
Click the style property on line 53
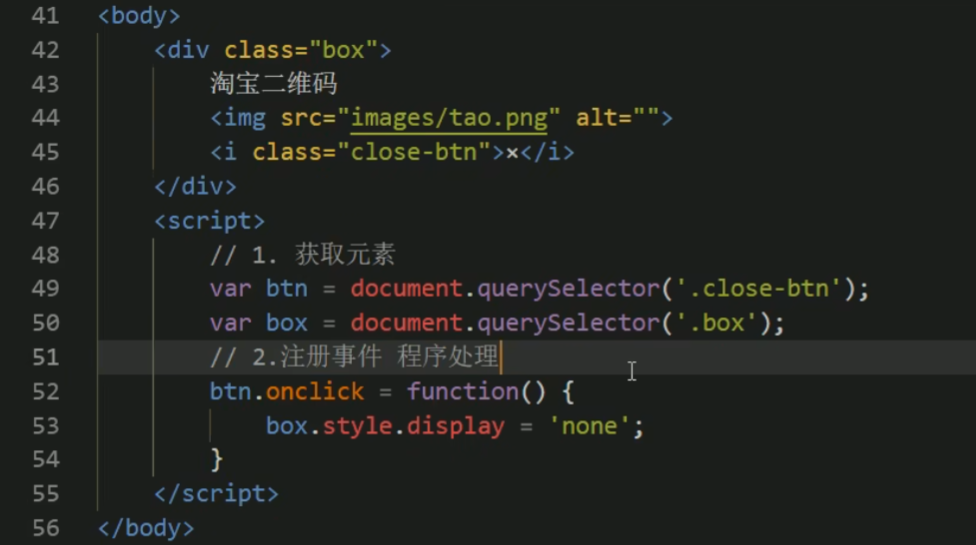point(357,426)
